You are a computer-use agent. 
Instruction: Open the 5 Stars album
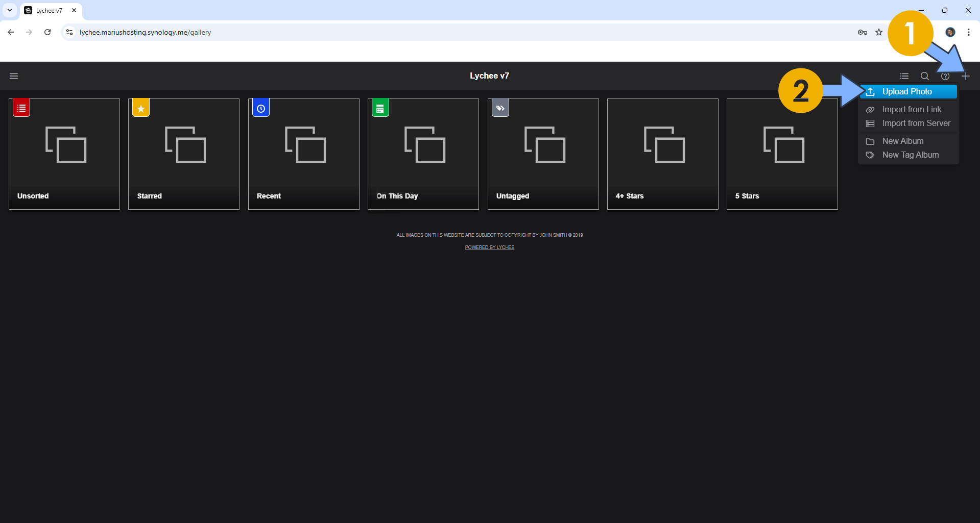point(782,154)
